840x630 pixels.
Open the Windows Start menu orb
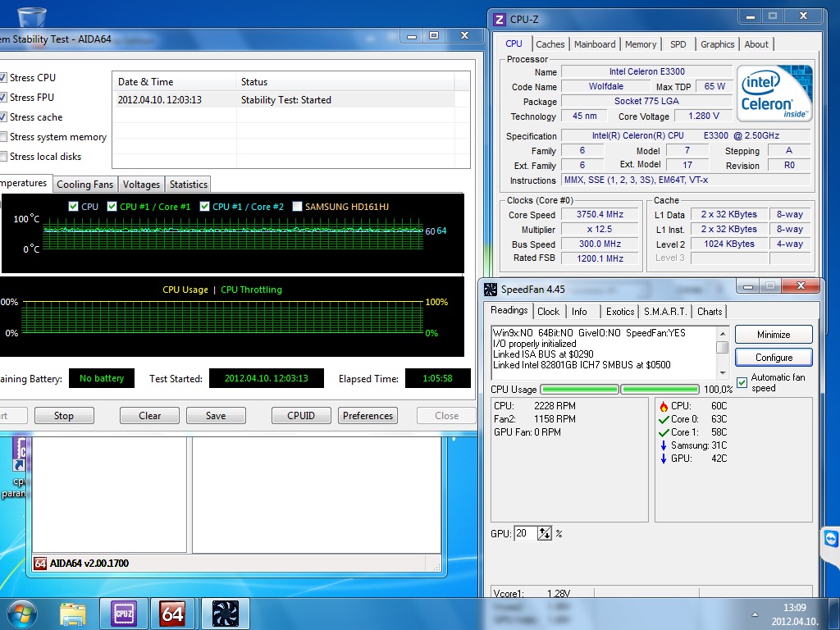coord(22,613)
